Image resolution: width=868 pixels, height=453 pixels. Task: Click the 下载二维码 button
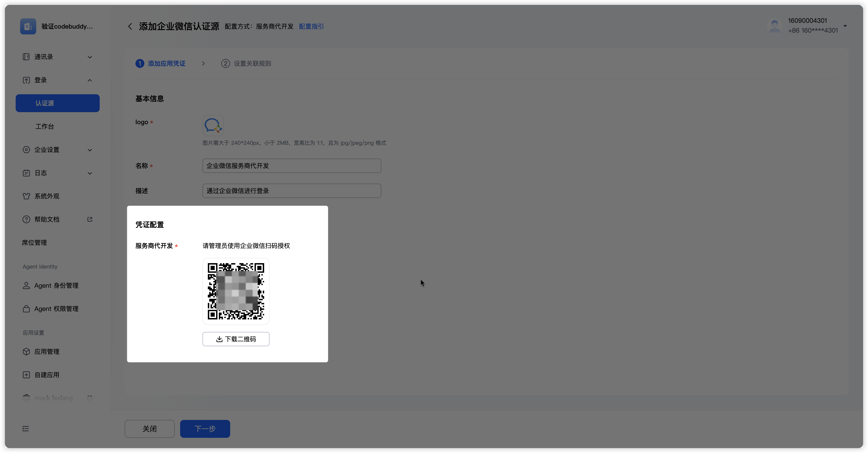(x=236, y=339)
